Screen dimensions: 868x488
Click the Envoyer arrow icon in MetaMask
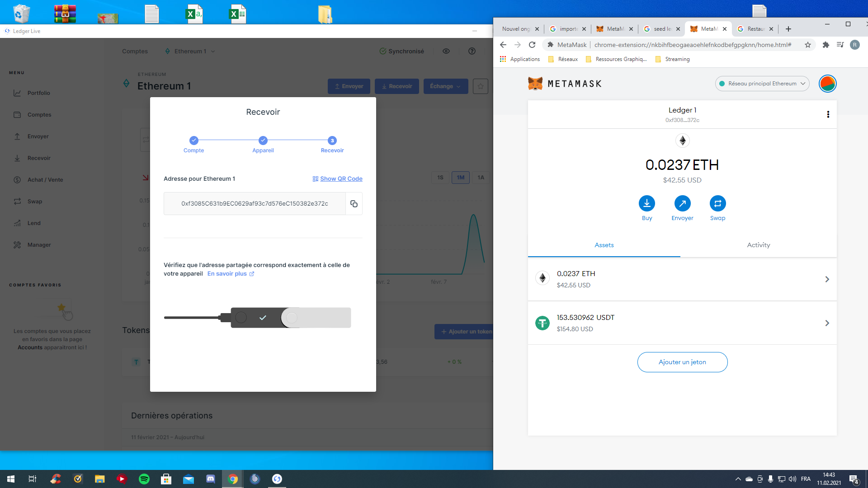click(x=682, y=204)
